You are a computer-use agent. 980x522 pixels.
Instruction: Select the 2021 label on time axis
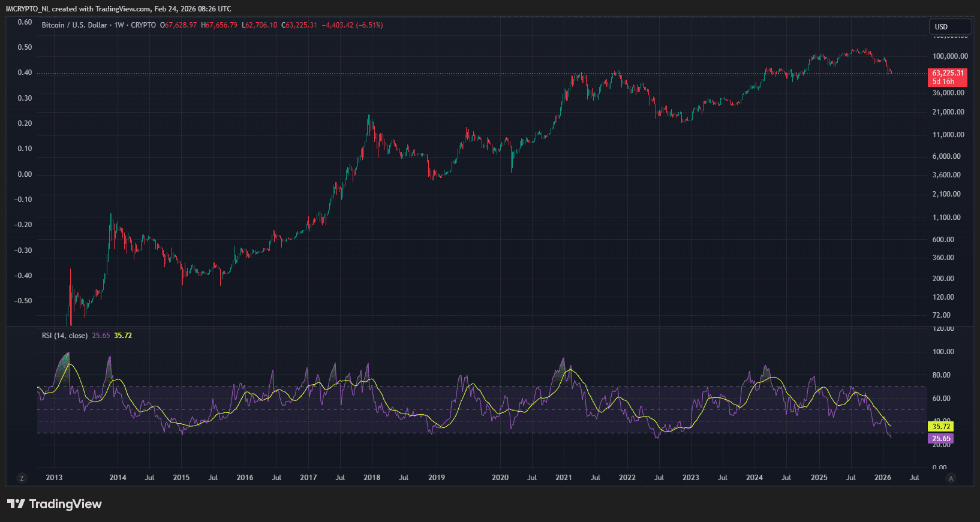[563, 478]
